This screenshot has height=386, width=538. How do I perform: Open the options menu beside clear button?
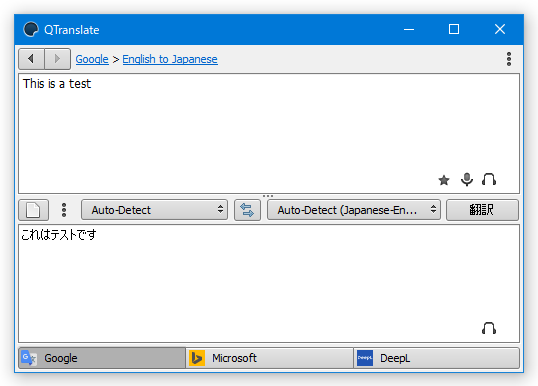(x=64, y=210)
